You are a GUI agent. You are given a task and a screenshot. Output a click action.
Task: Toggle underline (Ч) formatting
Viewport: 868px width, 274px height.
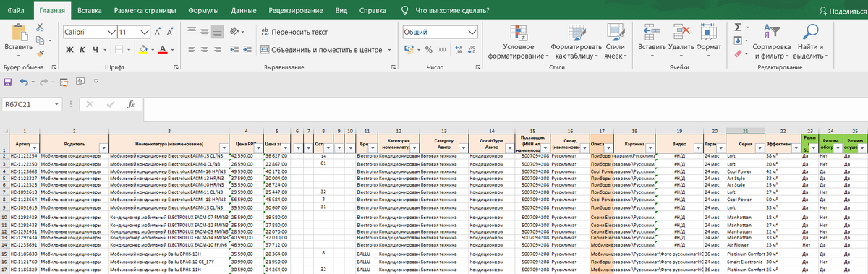95,49
